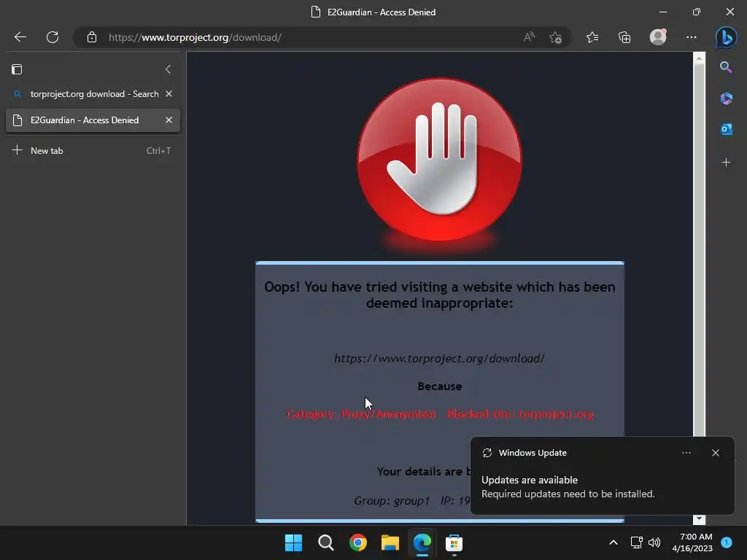Screen dimensions: 747x560
Task: Open File Explorer from taskbar
Action: click(390, 542)
